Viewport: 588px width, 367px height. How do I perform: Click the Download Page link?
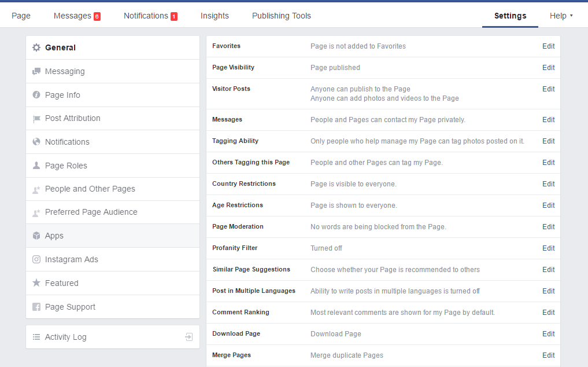[x=335, y=333]
